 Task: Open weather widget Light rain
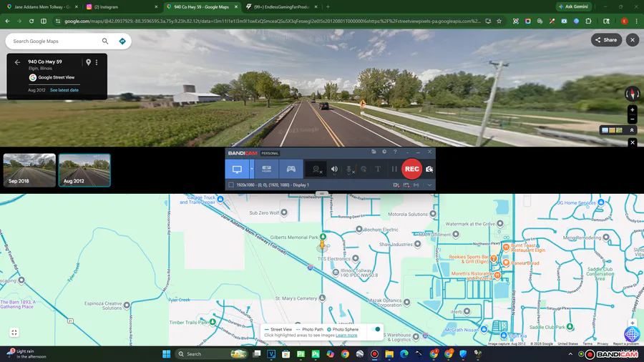(x=26, y=354)
